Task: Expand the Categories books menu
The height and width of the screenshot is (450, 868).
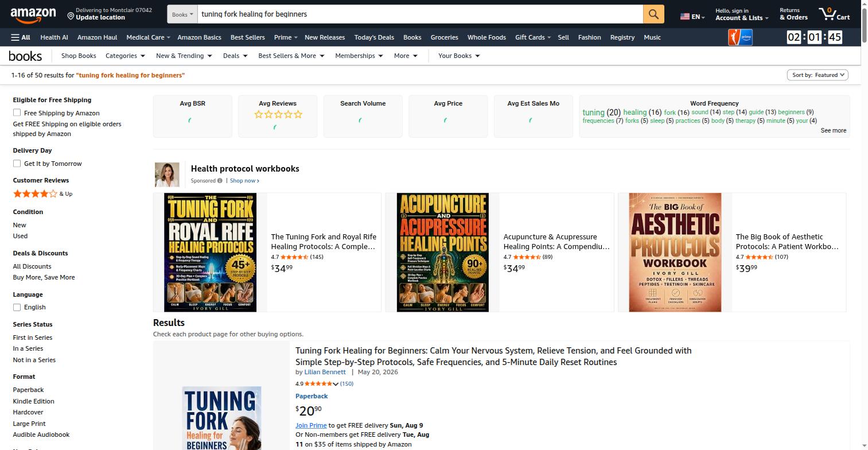Action: (x=125, y=56)
